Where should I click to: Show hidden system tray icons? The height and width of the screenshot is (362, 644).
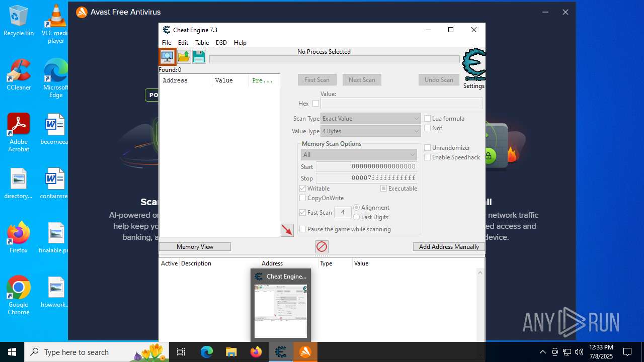(542, 352)
